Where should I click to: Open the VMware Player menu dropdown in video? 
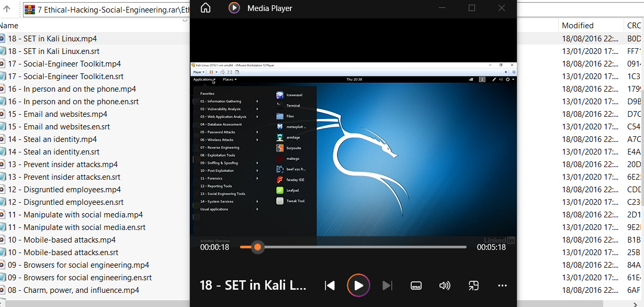click(x=199, y=72)
